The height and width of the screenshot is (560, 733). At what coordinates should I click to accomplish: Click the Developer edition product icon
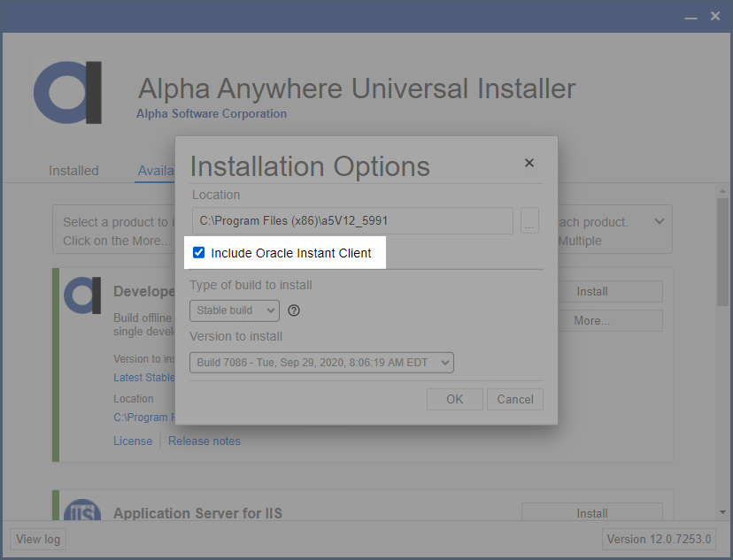tap(82, 295)
